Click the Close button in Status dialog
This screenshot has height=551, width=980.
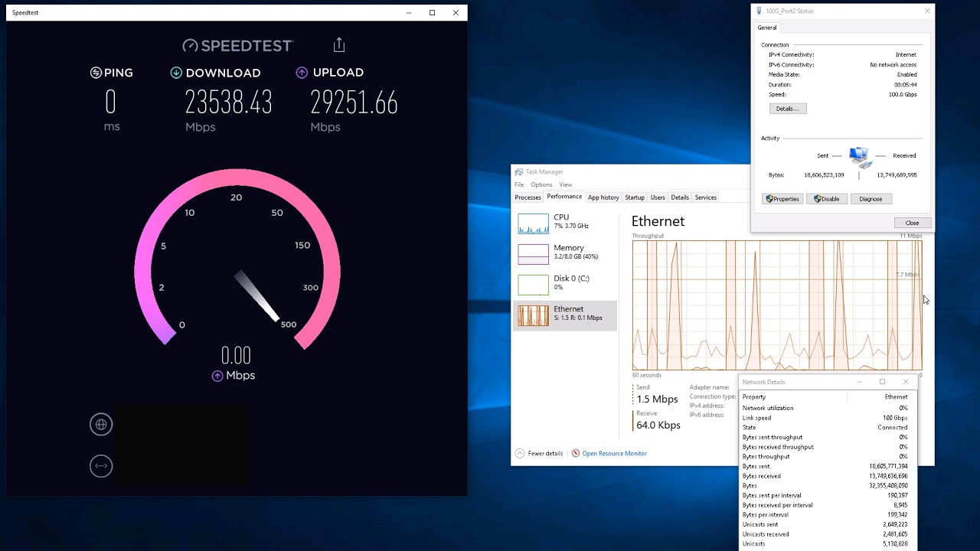click(x=912, y=223)
